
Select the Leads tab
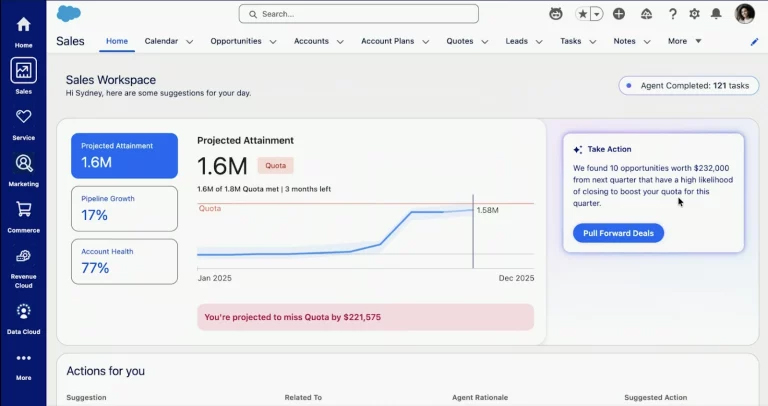click(517, 41)
